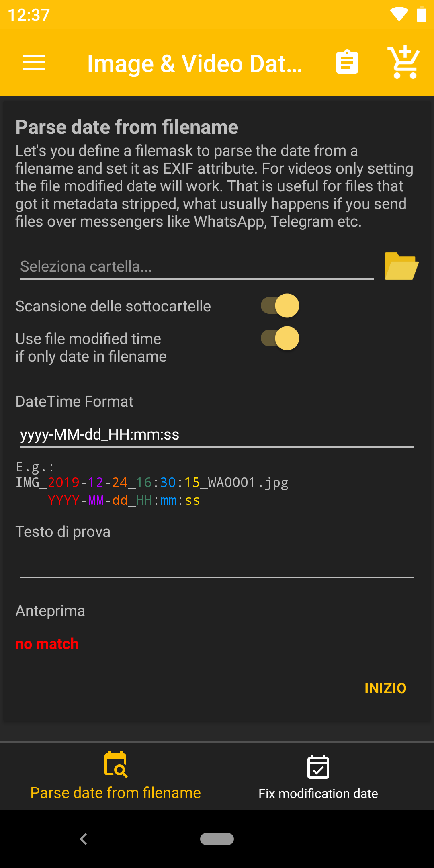Toggle Scansione delle sottocartelle switch
The width and height of the screenshot is (434, 868).
tap(280, 306)
